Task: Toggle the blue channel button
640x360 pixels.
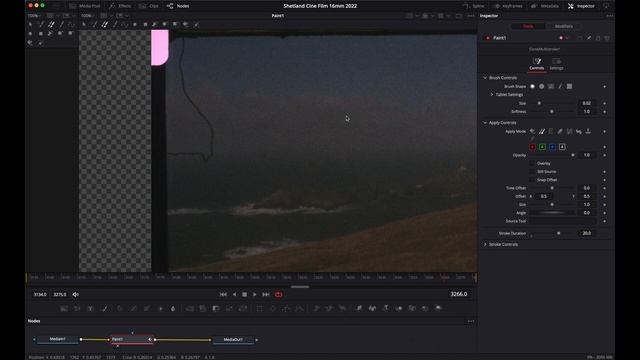Action: 552,147
